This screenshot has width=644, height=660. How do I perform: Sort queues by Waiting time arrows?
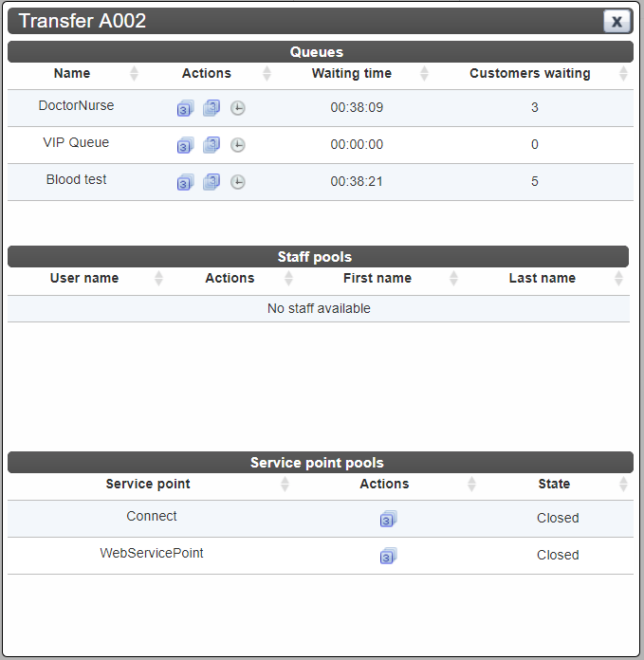tap(424, 74)
